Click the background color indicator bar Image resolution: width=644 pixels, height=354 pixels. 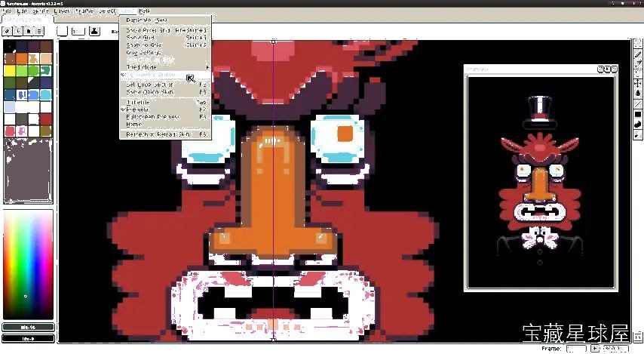tap(28, 338)
